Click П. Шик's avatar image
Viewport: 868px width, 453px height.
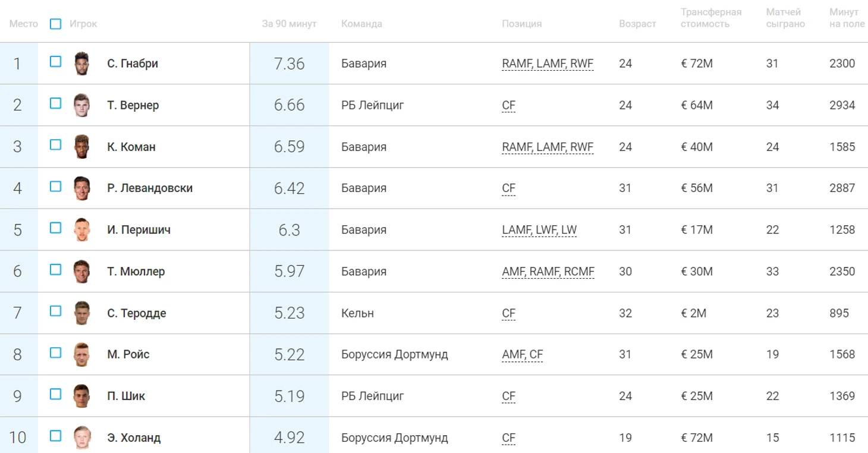pyautogui.click(x=81, y=397)
